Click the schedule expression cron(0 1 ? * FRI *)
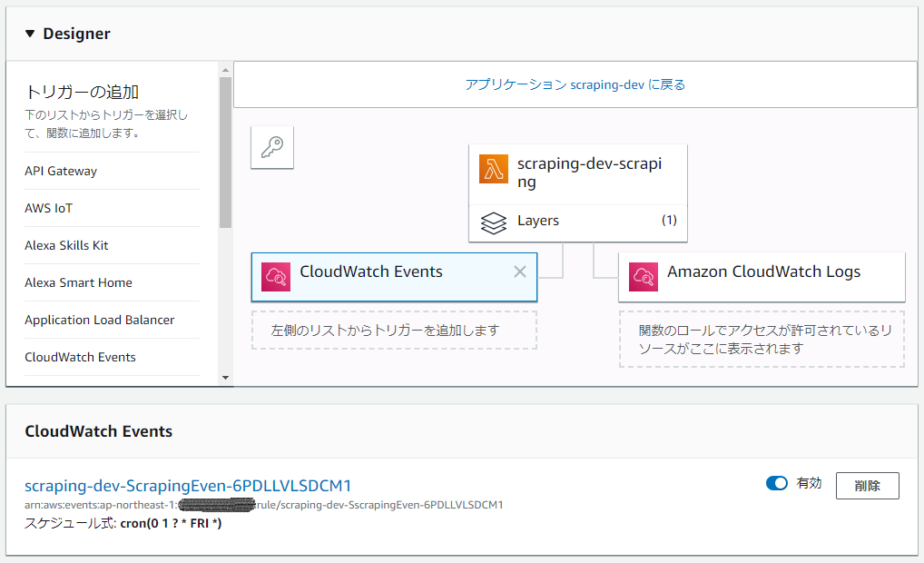 pos(171,524)
